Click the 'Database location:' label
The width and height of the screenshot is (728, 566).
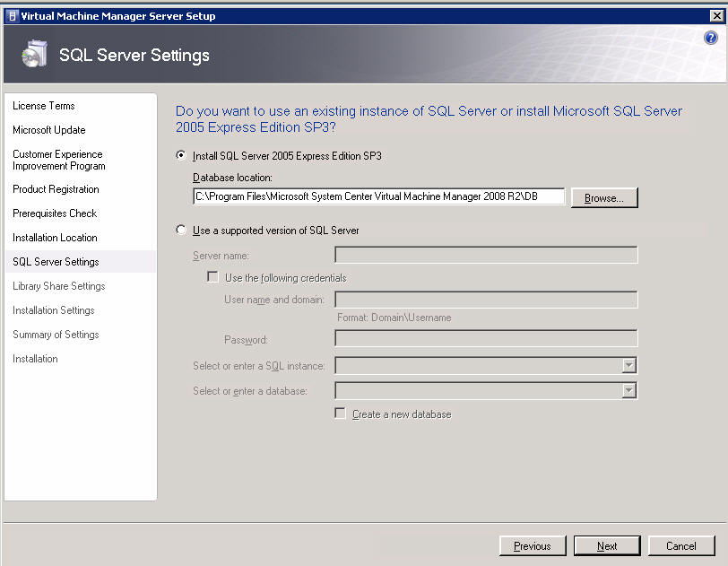click(x=232, y=178)
